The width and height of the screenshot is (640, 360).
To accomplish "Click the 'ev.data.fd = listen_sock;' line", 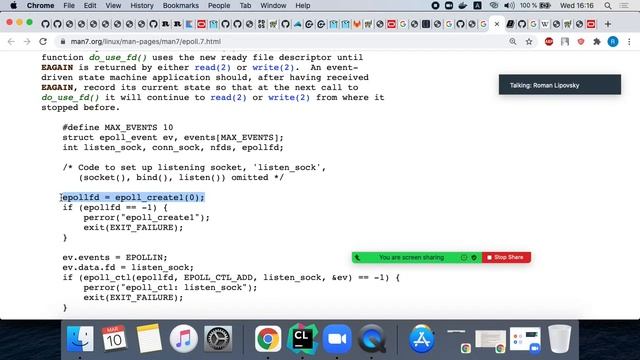I will click(x=128, y=268).
